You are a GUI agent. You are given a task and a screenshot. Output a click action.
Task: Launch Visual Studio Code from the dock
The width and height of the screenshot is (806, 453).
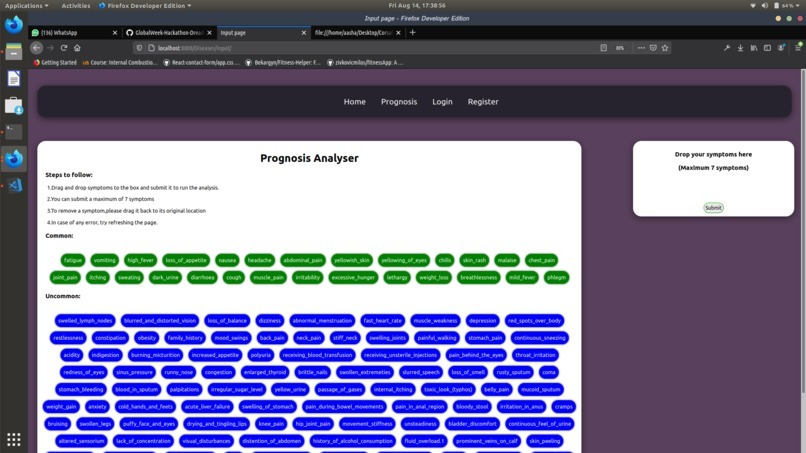tap(14, 185)
